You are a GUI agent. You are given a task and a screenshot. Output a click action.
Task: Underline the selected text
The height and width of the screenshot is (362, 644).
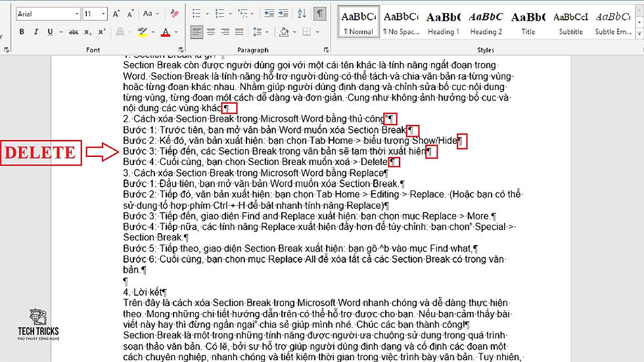(50, 32)
